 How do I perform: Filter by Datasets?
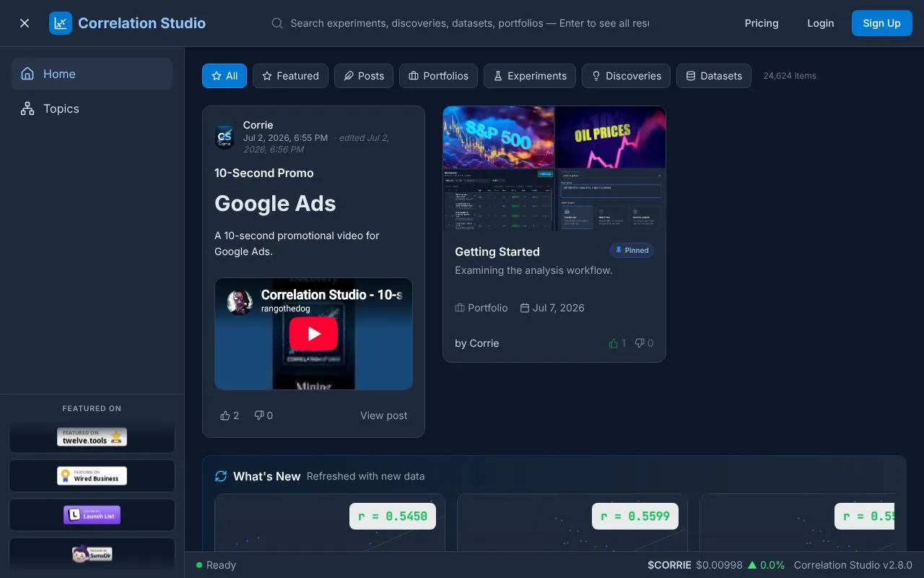point(714,76)
